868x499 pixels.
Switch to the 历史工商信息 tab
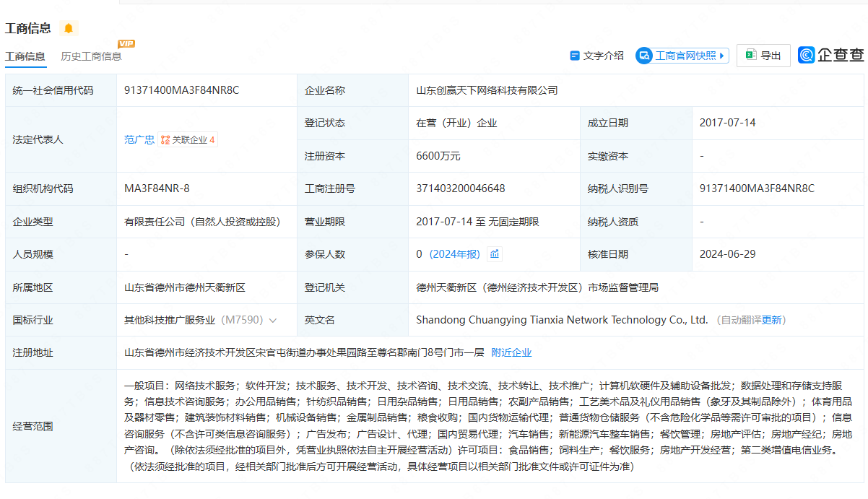[91, 56]
